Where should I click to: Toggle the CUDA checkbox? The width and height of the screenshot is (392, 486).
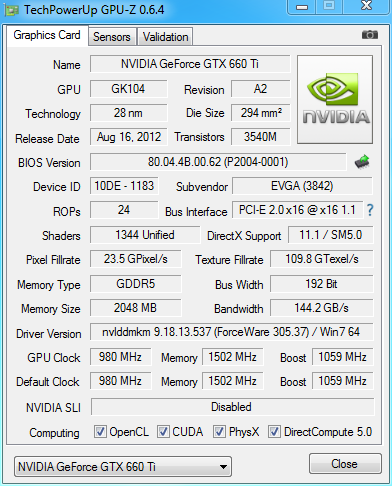click(163, 432)
